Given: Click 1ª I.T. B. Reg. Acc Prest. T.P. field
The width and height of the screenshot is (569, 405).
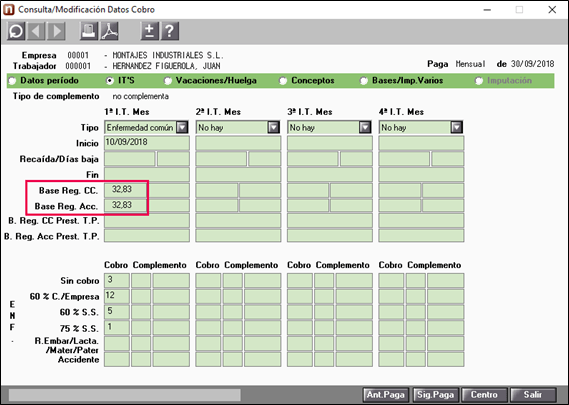Looking at the screenshot, I should pyautogui.click(x=147, y=236).
